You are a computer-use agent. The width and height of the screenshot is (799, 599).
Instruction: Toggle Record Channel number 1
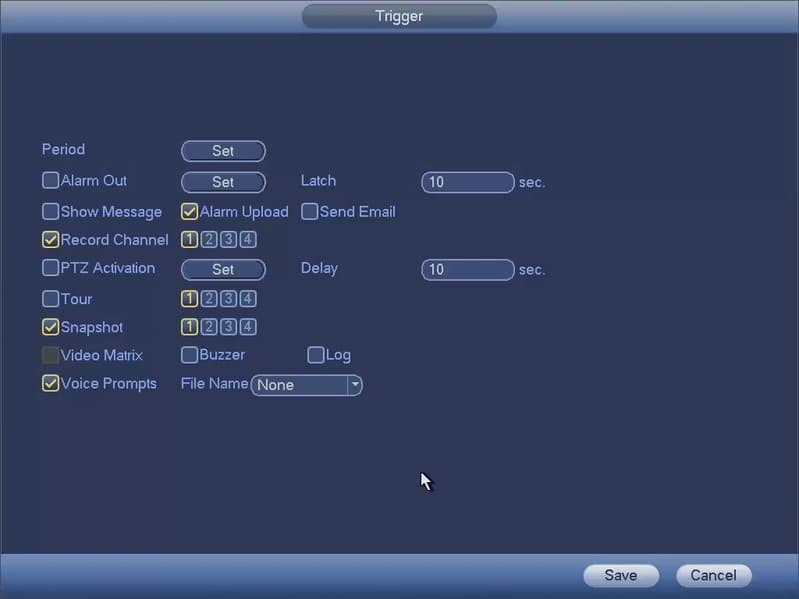point(189,239)
